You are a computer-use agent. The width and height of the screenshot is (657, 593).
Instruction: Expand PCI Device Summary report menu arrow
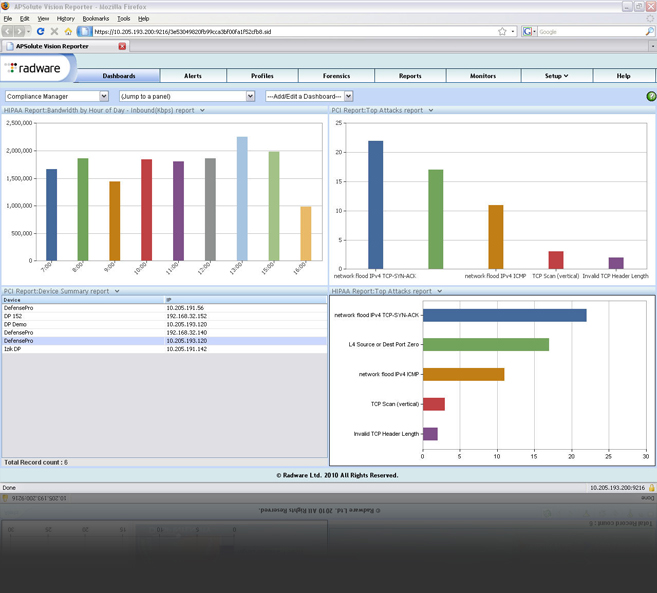point(117,291)
